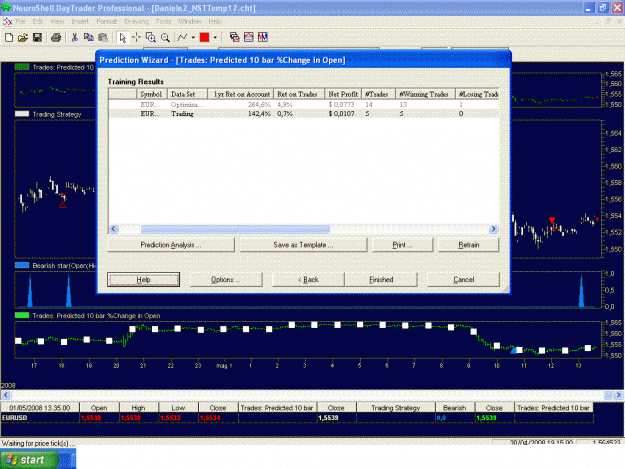Screen dimensions: 625x469
Task: Click the 1yr Ret on Account header
Action: click(241, 94)
